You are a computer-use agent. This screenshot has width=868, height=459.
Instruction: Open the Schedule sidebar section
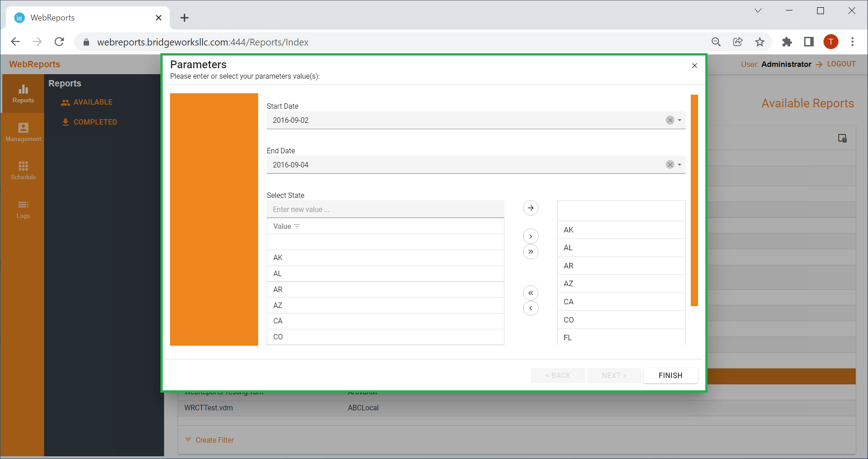[23, 171]
